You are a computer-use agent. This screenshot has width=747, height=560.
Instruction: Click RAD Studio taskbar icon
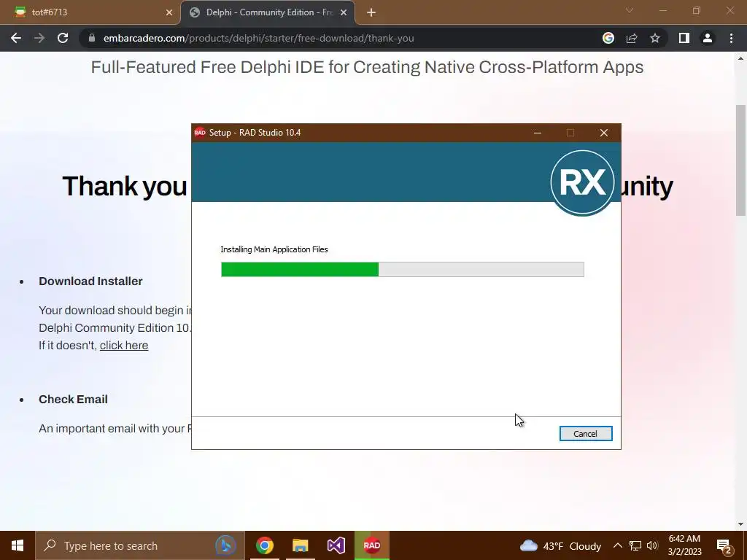click(x=371, y=545)
